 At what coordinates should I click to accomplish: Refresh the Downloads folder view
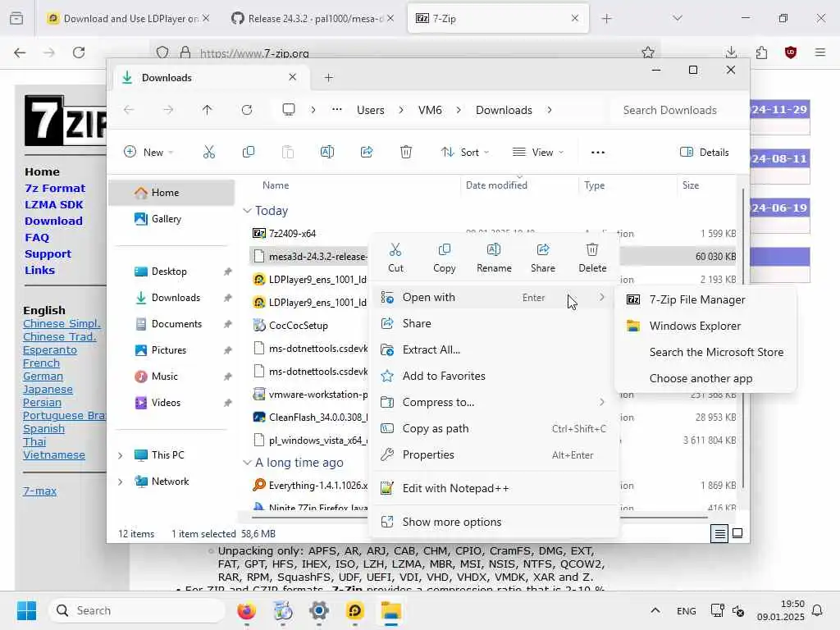[247, 110]
